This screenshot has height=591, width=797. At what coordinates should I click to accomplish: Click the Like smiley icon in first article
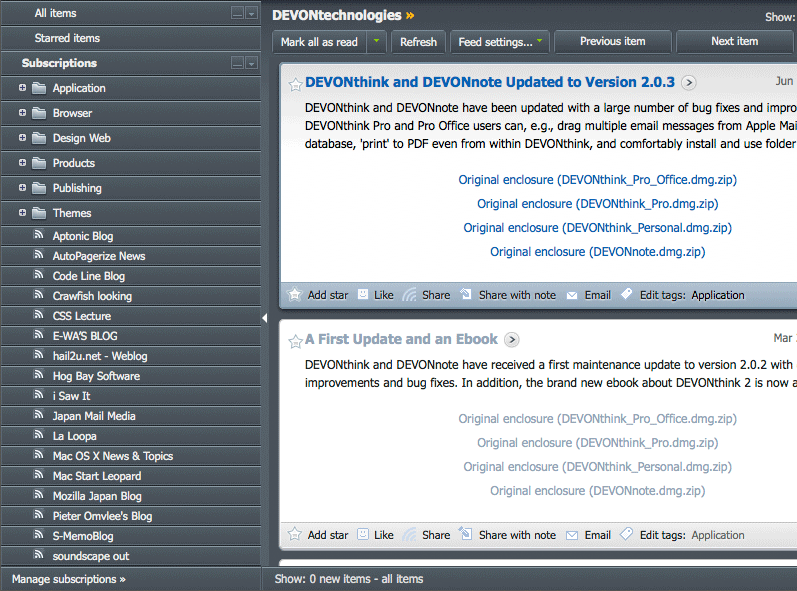[363, 294]
